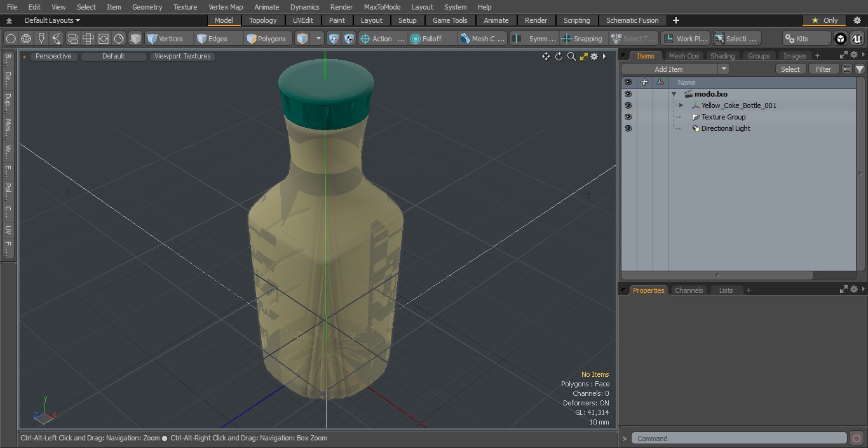Open the Viewport Textures dropdown
Viewport: 868px width, 448px height.
[182, 56]
